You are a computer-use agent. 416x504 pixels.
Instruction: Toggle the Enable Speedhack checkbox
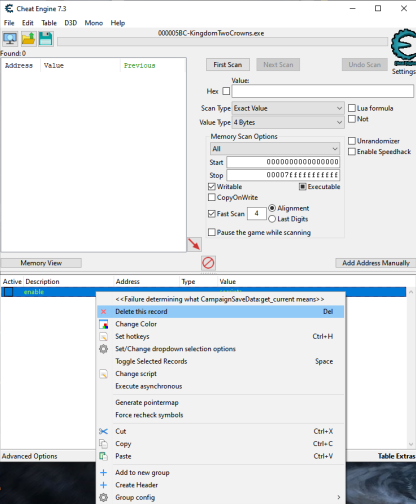click(x=352, y=152)
